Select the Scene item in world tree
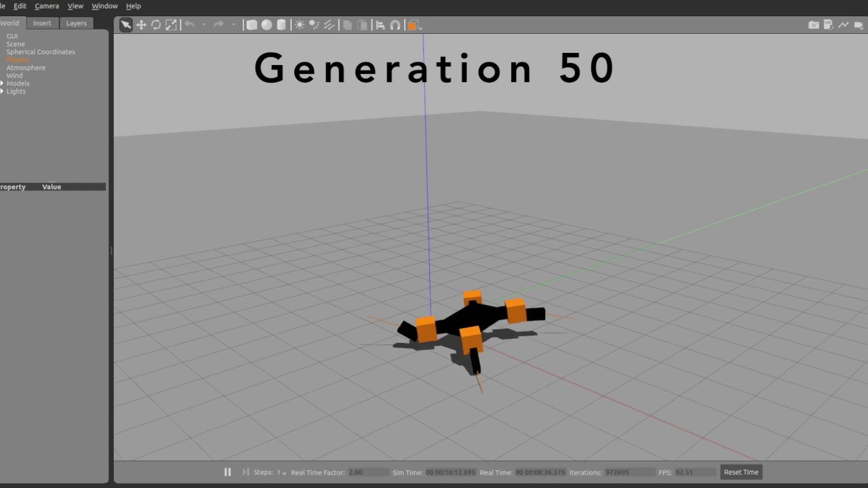The width and height of the screenshot is (868, 488). click(x=16, y=44)
